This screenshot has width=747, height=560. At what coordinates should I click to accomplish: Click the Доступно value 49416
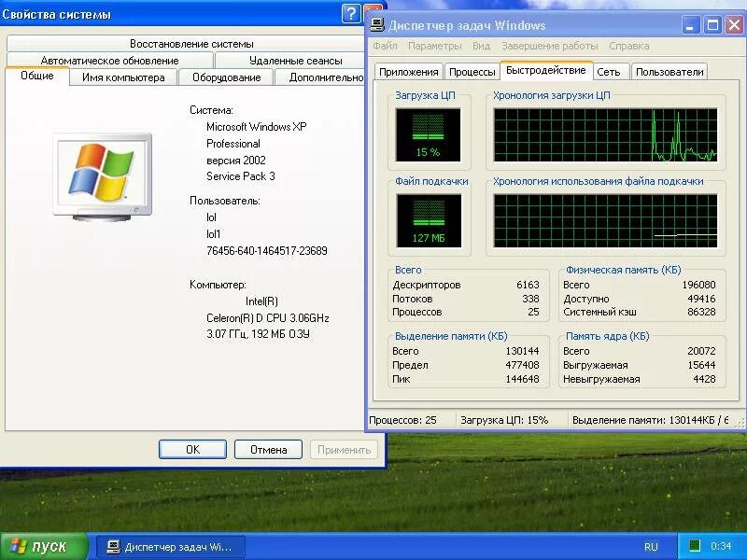[x=702, y=299]
